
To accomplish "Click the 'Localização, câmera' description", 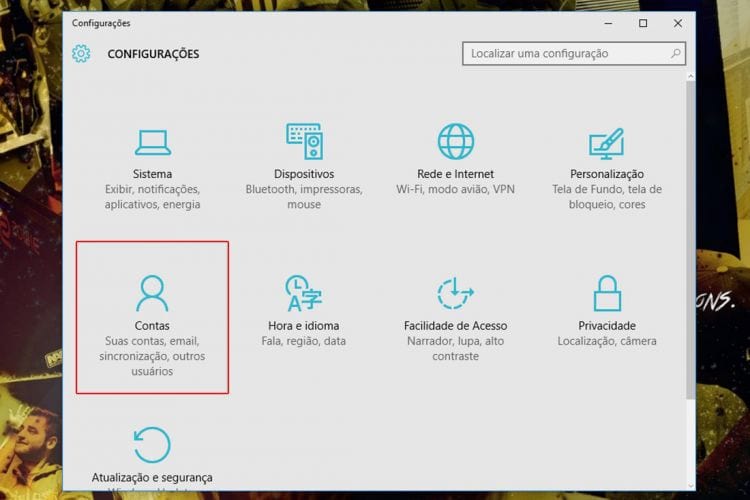I will tap(607, 341).
